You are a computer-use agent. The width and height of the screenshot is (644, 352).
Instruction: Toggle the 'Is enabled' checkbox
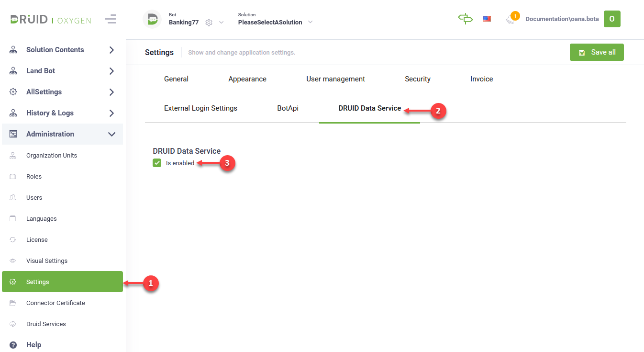[157, 163]
